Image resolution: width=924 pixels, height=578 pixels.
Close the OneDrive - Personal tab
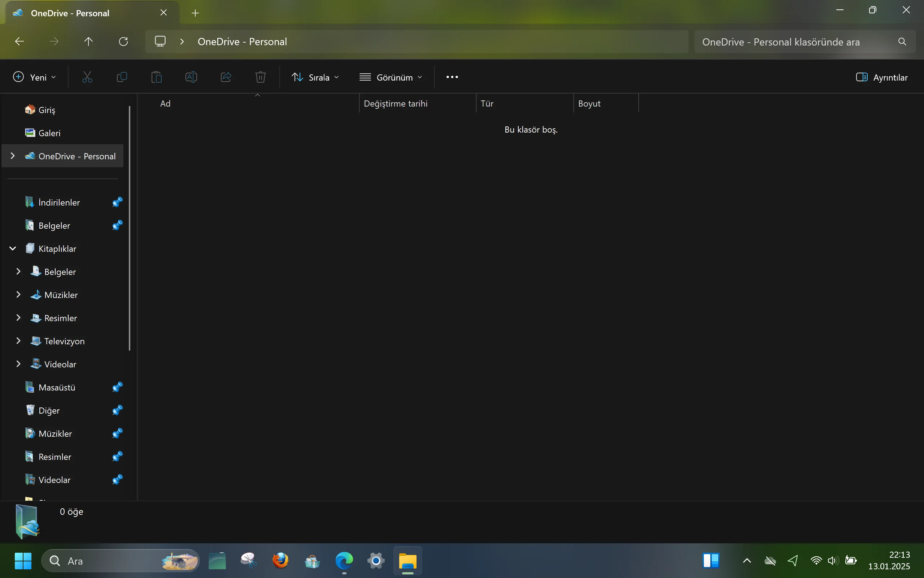pos(164,13)
